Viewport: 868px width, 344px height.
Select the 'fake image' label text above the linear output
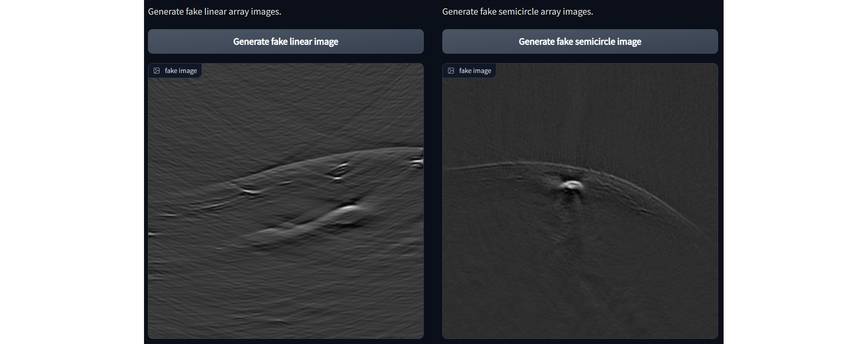point(181,71)
